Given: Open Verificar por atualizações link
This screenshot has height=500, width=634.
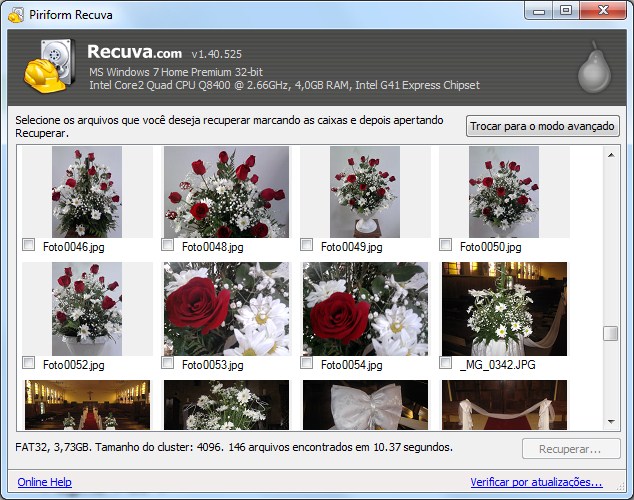Looking at the screenshot, I should pos(536,482).
